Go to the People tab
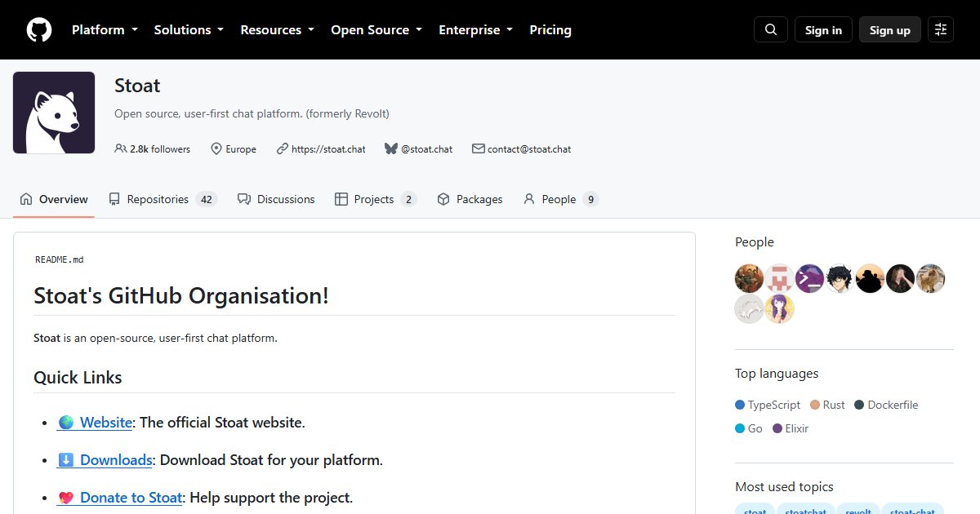This screenshot has width=980, height=514. pyautogui.click(x=561, y=199)
